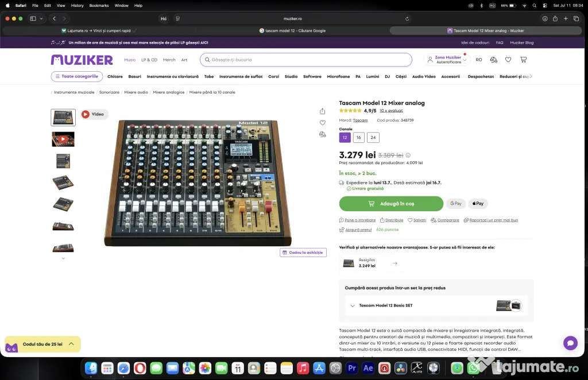This screenshot has width=588, height=380.
Task: Click Safari reload page icon
Action: click(407, 19)
